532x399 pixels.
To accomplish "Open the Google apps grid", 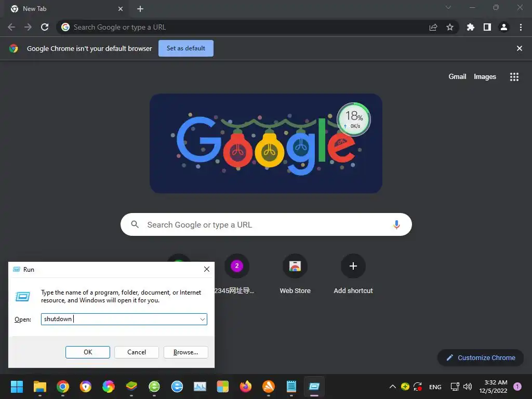I will (x=514, y=77).
